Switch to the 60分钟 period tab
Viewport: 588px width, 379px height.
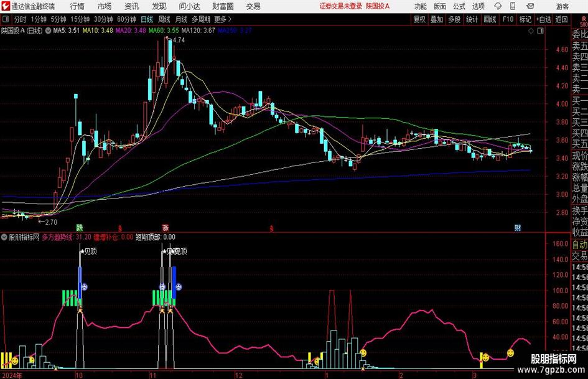[126, 19]
